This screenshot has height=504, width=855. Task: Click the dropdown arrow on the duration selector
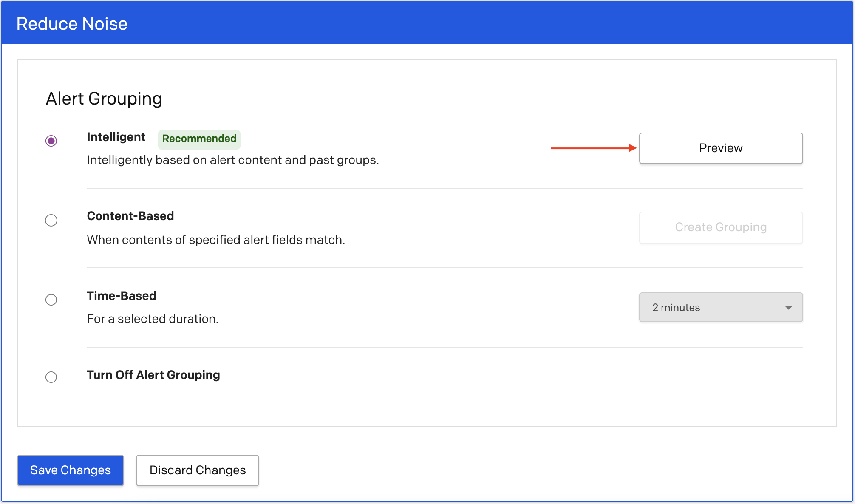(x=789, y=307)
